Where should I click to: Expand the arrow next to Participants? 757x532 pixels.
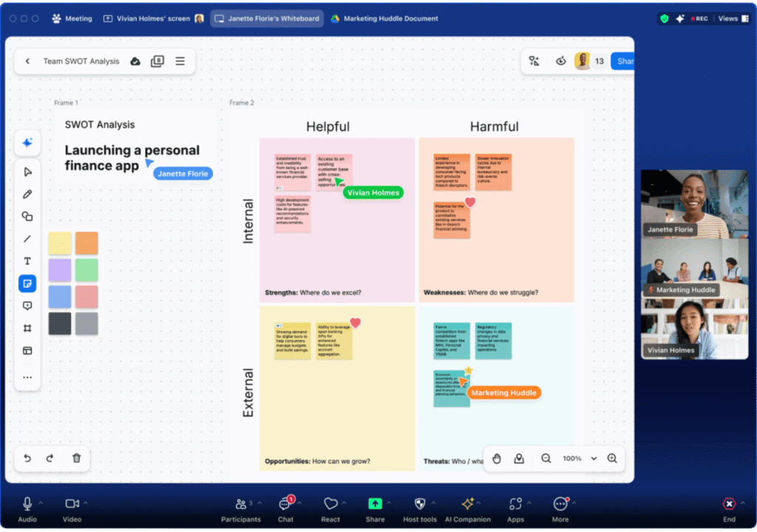(259, 503)
